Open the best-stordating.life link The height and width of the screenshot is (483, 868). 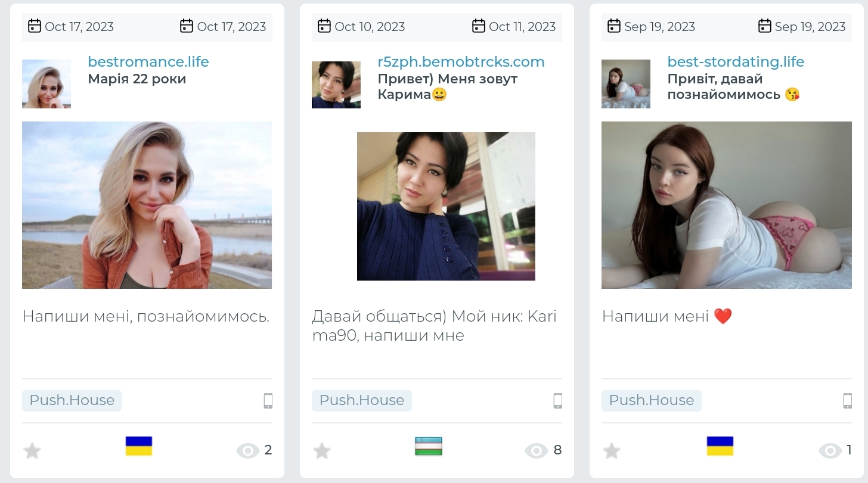click(x=736, y=62)
